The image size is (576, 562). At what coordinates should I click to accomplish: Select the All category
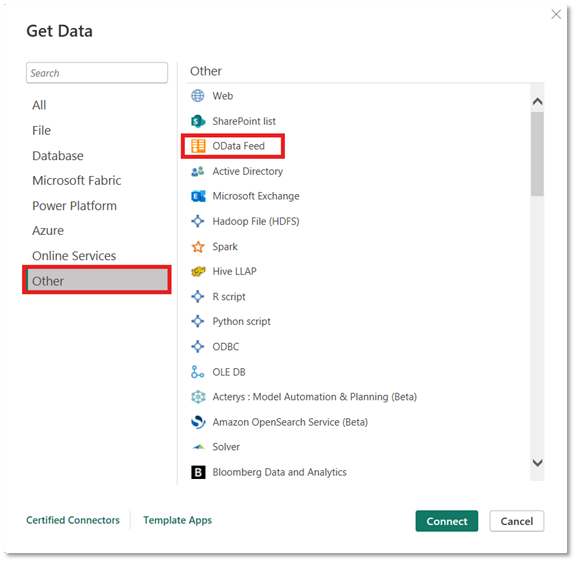(39, 105)
